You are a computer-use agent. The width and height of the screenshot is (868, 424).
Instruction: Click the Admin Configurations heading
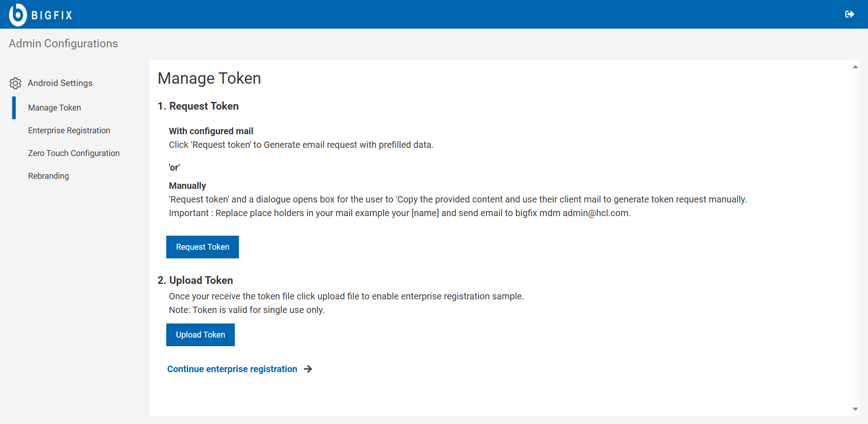tap(63, 43)
